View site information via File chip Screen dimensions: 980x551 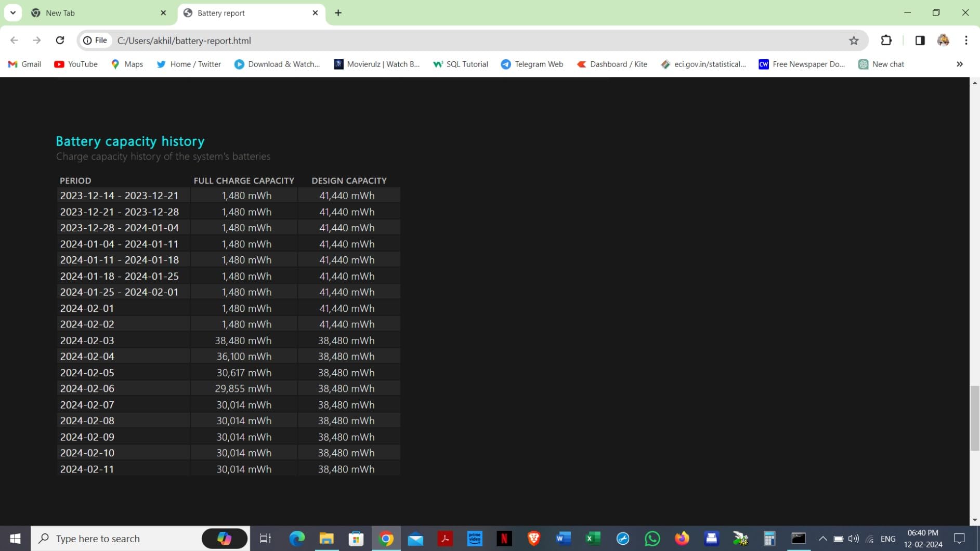(96, 41)
